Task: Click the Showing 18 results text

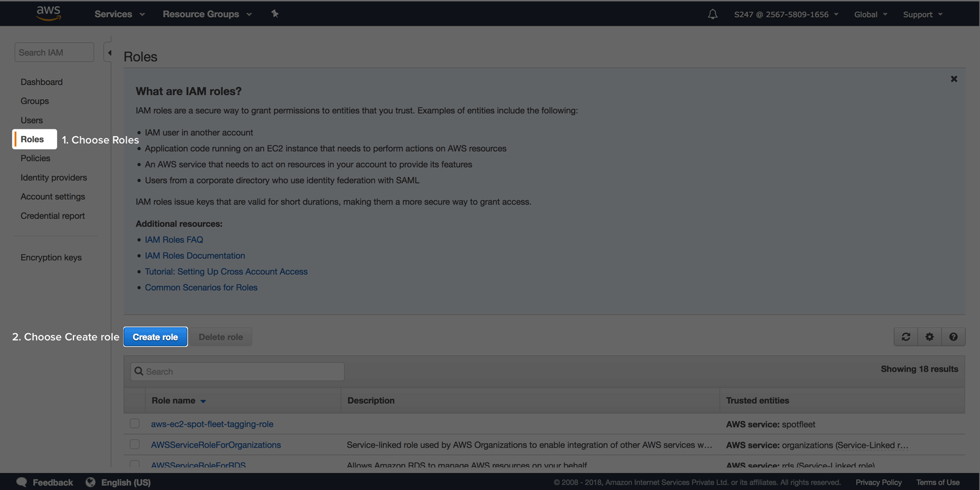Action: [919, 369]
